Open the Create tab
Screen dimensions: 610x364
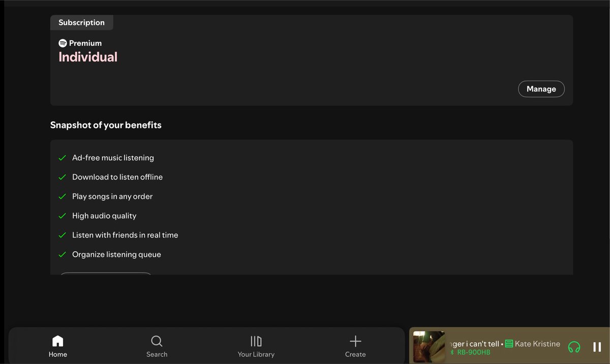pyautogui.click(x=355, y=346)
